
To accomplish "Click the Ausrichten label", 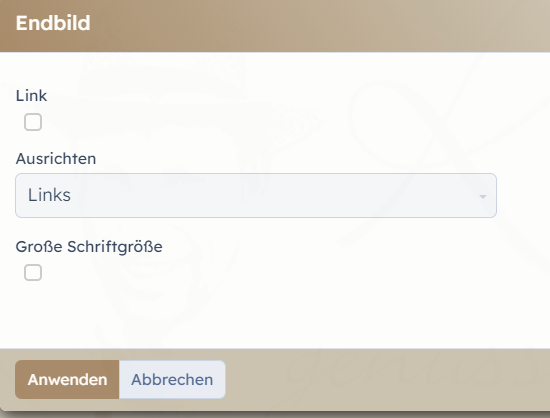I will click(56, 159).
